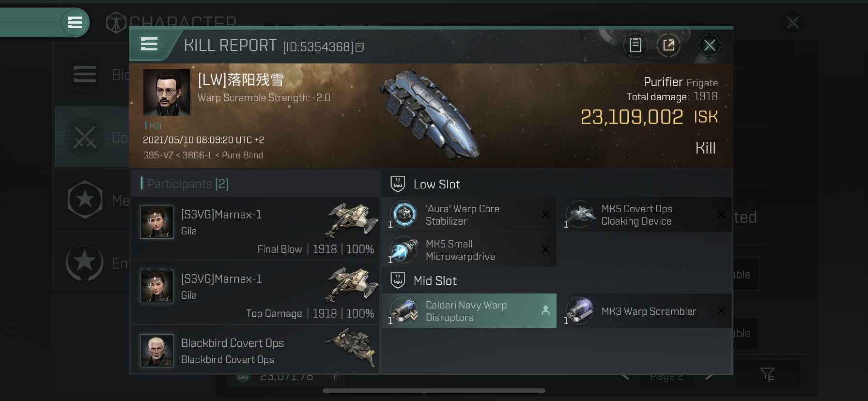Click the clipboard notes icon in header

tap(635, 46)
